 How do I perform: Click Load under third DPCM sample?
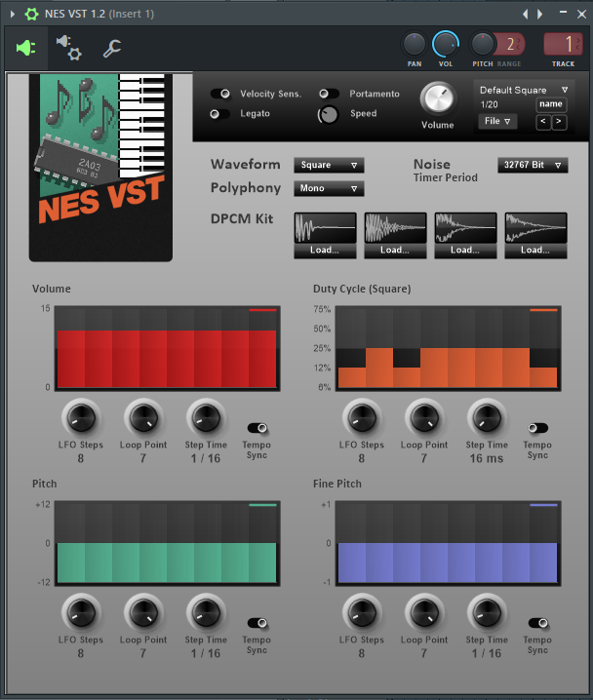[x=465, y=251]
